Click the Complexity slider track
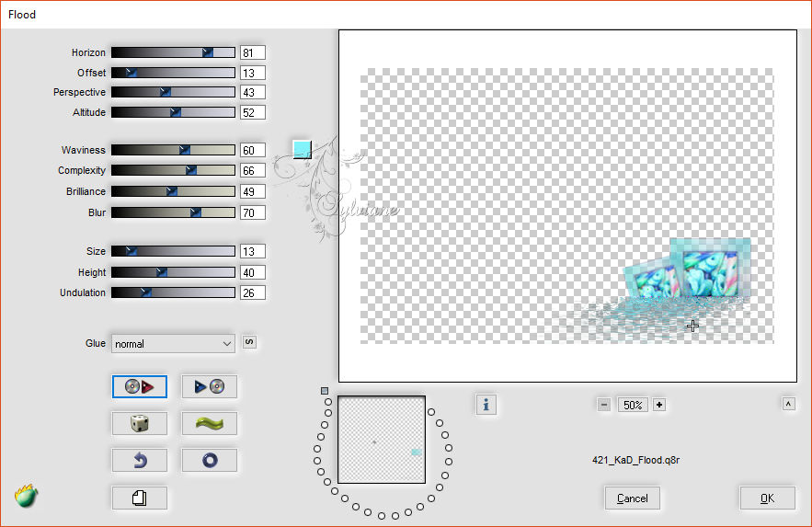Viewport: 812px width, 527px height. tap(173, 170)
